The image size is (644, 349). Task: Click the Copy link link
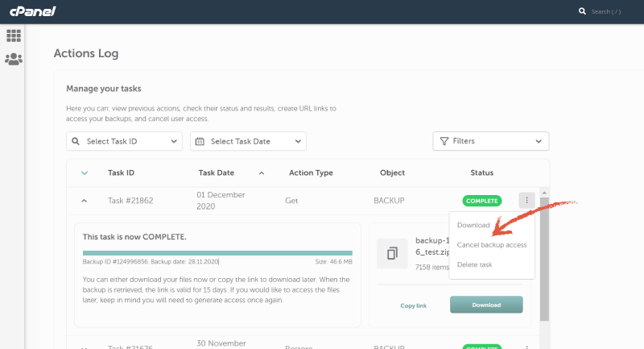(413, 305)
